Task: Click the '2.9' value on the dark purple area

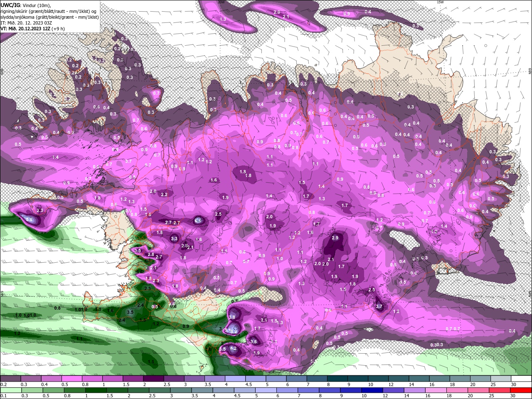Action: click(335, 238)
